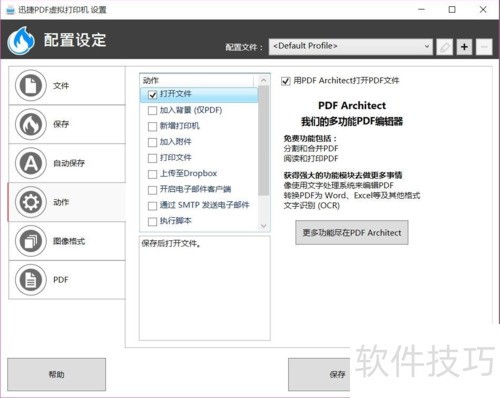Enable the 上传至Dropbox checkbox

click(152, 174)
